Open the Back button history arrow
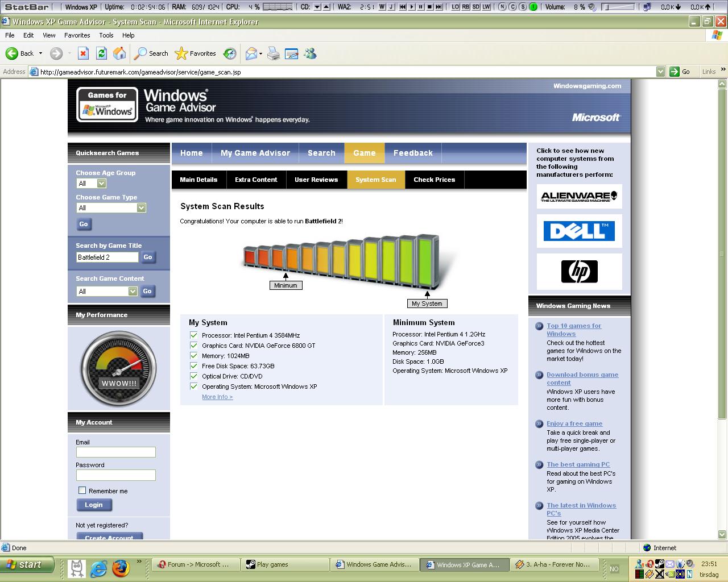Image resolution: width=728 pixels, height=582 pixels. (40, 53)
